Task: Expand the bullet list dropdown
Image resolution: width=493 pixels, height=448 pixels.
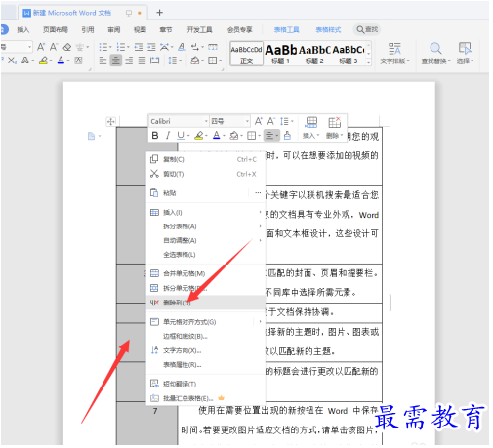Action: pos(110,48)
